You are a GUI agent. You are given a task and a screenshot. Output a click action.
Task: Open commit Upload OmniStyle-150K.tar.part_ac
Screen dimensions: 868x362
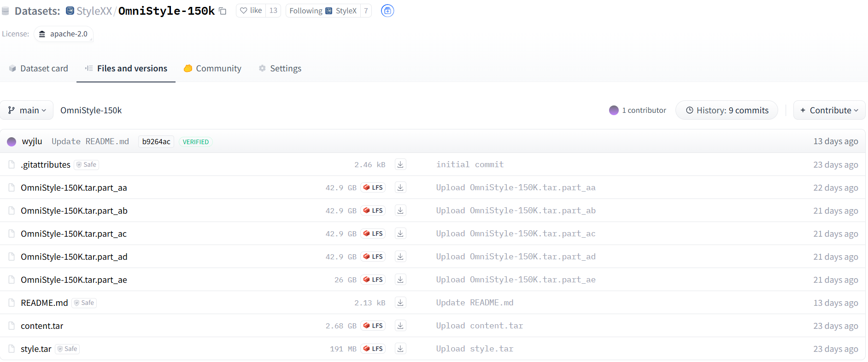tap(516, 234)
